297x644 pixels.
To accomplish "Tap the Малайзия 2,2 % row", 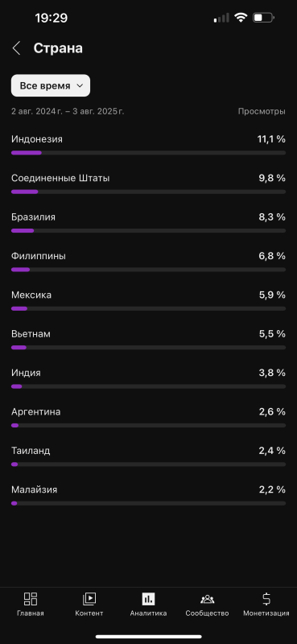I will [148, 495].
